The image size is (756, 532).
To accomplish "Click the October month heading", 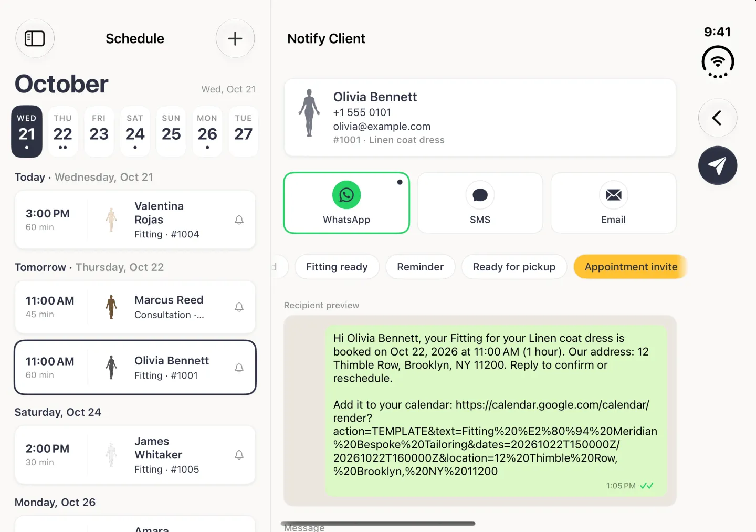I will [x=61, y=84].
